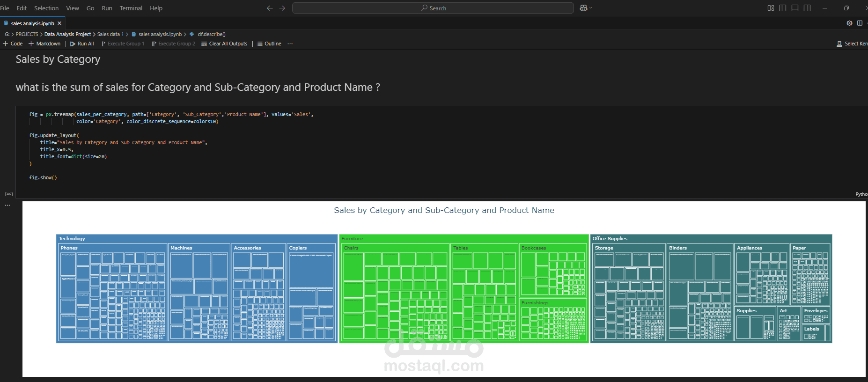Split the editor with the split icon
The image size is (868, 382).
tap(860, 23)
